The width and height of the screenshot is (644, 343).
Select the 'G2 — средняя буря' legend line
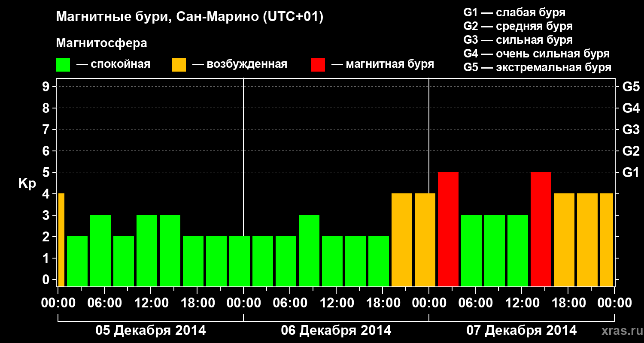point(518,26)
